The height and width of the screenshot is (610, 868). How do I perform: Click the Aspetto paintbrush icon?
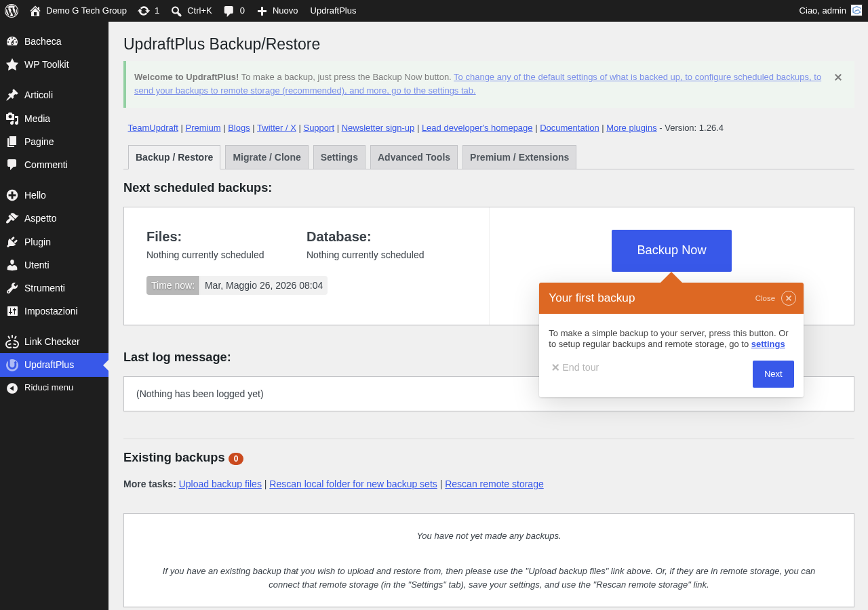(x=12, y=218)
